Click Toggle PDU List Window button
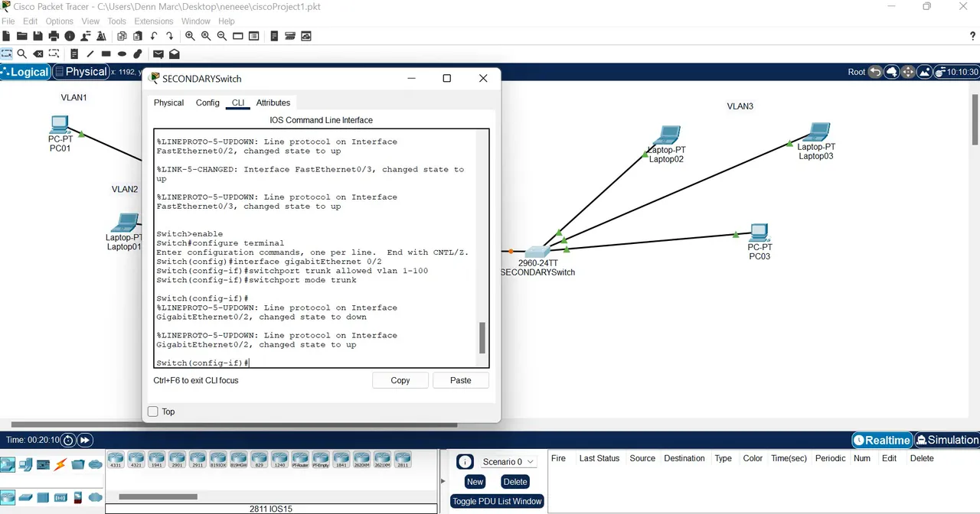 pyautogui.click(x=498, y=502)
